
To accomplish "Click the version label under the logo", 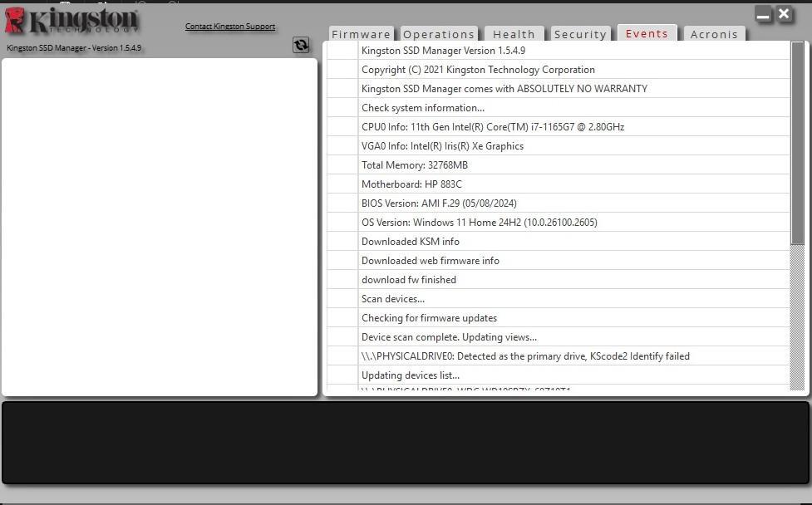I will (x=74, y=47).
